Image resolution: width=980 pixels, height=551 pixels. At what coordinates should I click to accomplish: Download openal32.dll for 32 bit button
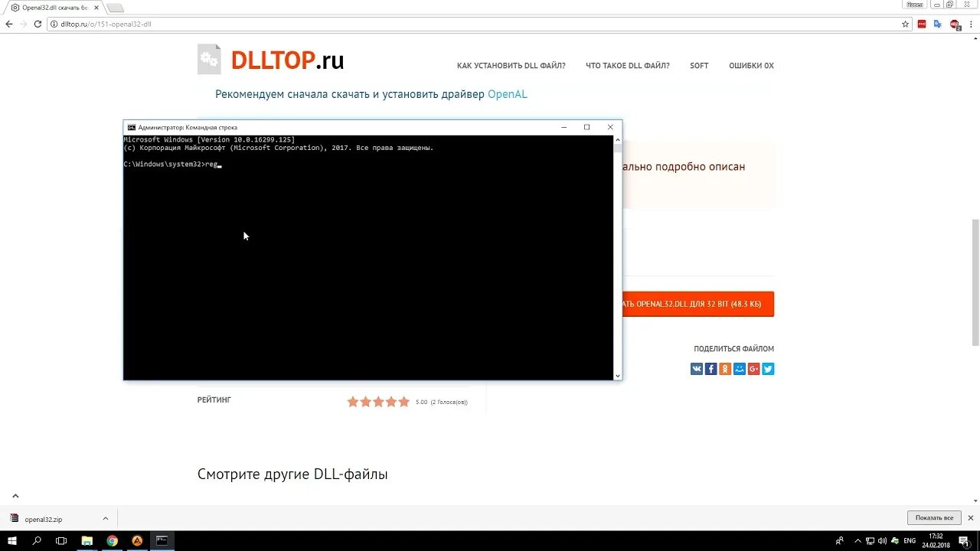[697, 304]
